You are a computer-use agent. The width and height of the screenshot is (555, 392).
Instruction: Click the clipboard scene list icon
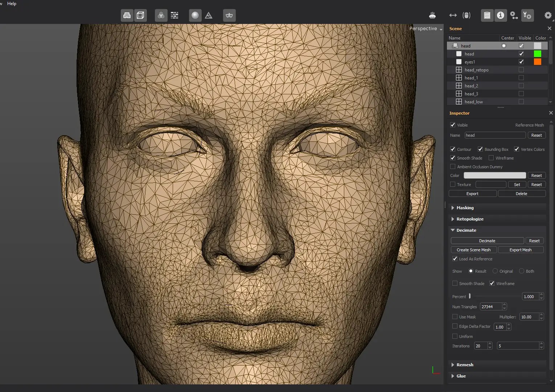click(487, 15)
